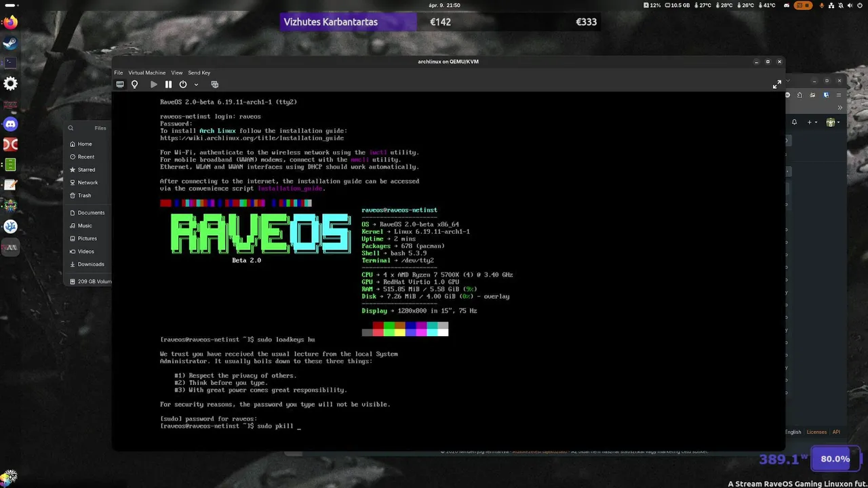Viewport: 868px width, 488px height.
Task: Open Virtual Machine Manager dock icon
Action: point(10,247)
